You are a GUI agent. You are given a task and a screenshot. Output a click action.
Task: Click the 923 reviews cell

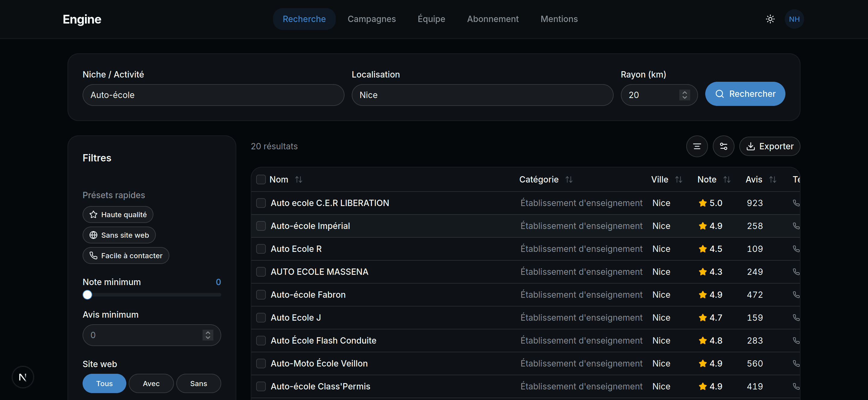click(x=754, y=203)
